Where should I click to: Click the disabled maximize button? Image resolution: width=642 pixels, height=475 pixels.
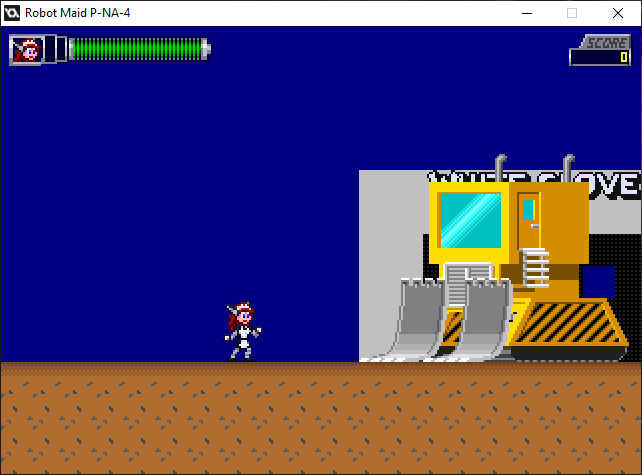[572, 13]
